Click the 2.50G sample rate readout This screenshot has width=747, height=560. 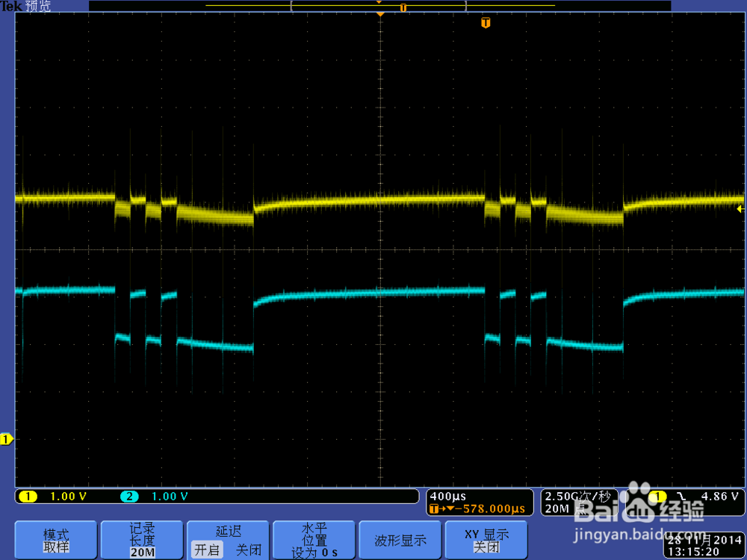coord(577,497)
